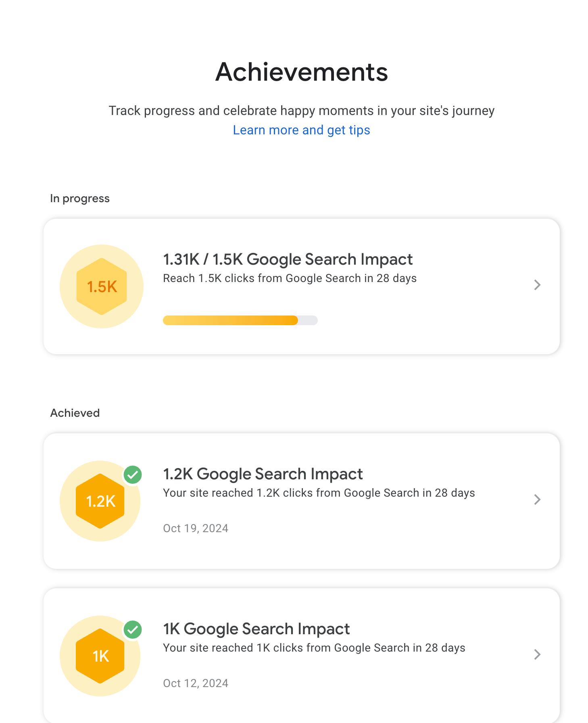Viewport: 588px width, 723px height.
Task: Open the Learn more and get tips link
Action: (x=301, y=130)
